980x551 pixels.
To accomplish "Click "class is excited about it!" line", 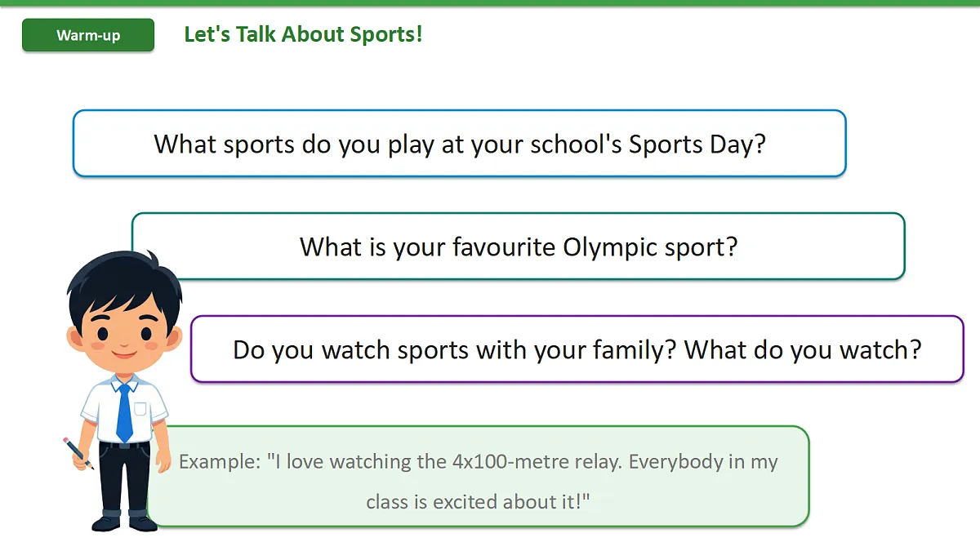I will coord(478,502).
